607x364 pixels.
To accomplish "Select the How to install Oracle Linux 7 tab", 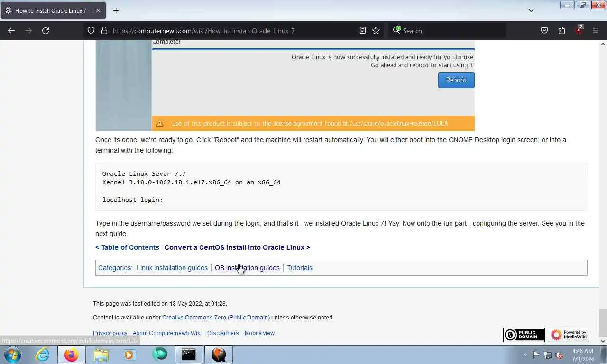I will click(x=52, y=10).
